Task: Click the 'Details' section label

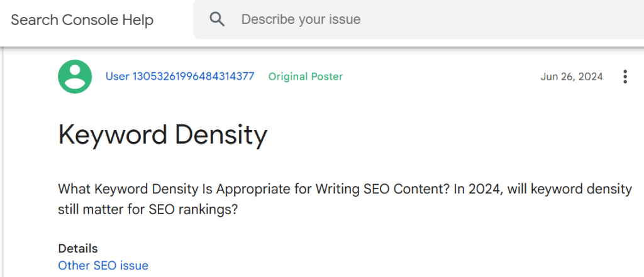Action: [x=78, y=249]
